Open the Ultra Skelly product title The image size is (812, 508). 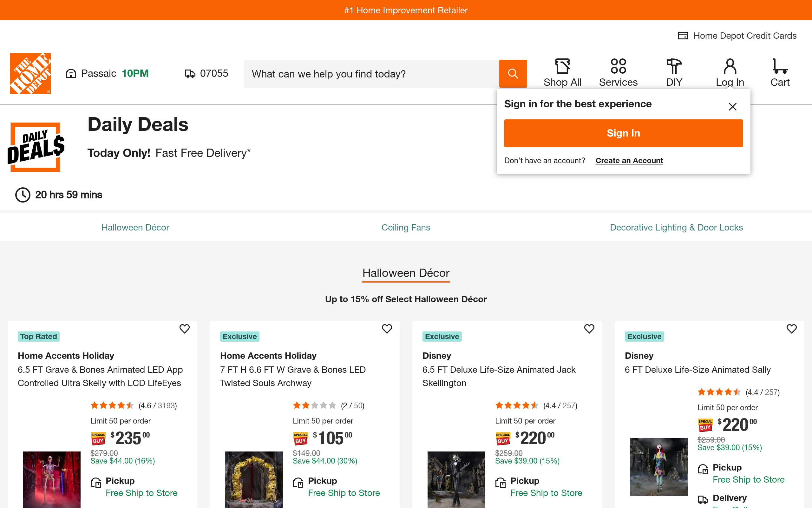click(x=100, y=376)
